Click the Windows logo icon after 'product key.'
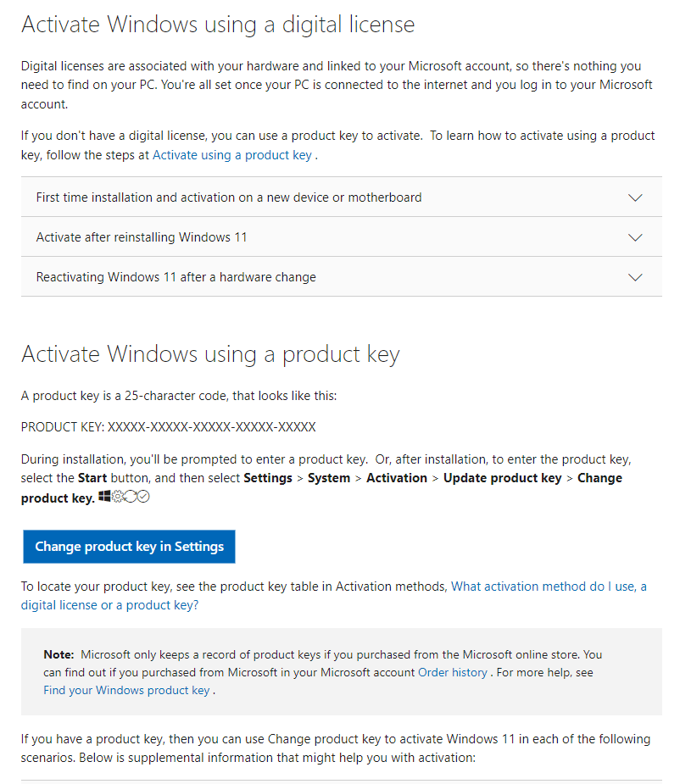Viewport: 680px width, 784px height. [104, 497]
